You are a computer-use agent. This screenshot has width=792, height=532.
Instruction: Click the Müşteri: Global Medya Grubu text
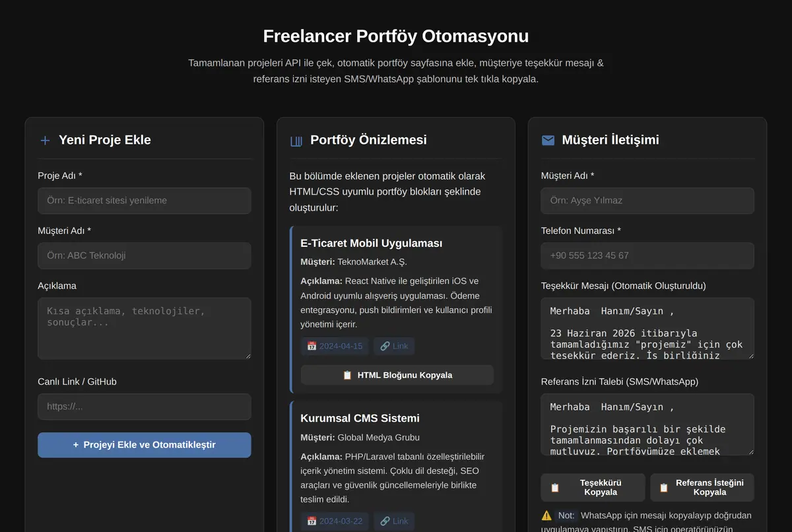pos(360,437)
